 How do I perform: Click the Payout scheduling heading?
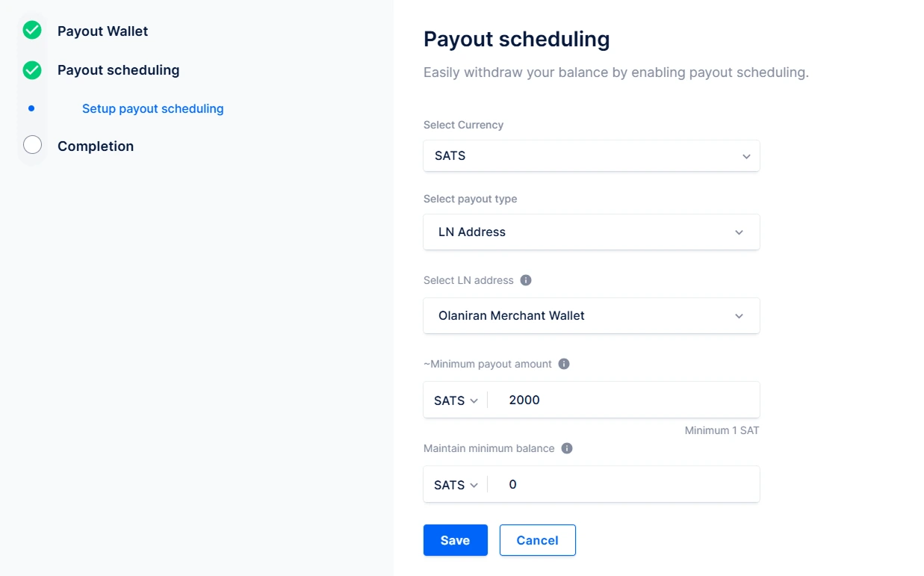click(x=516, y=39)
